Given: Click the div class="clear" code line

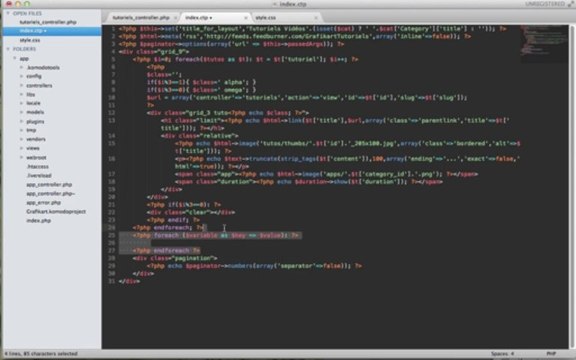Looking at the screenshot, I should pos(191,212).
